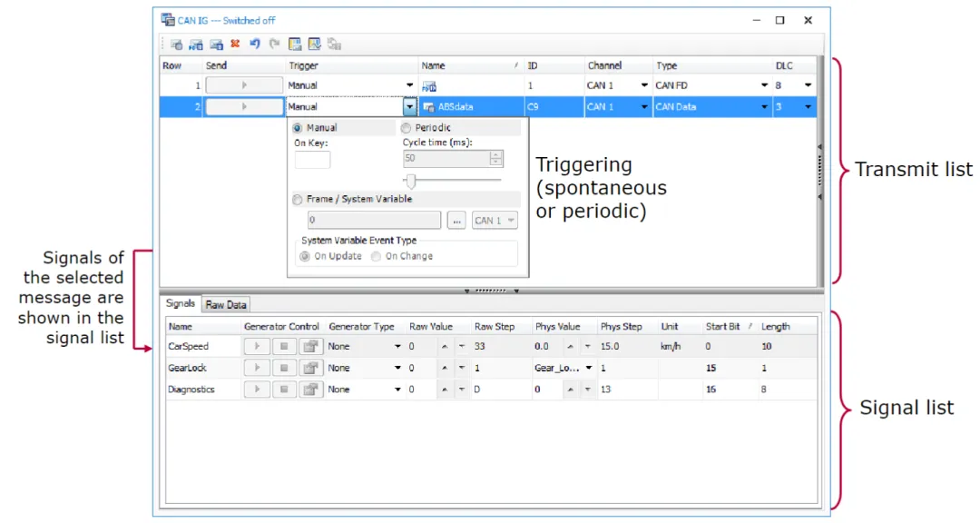Click the grayed-out last toolbar icon
Screen dimensions: 980x523
coord(334,44)
